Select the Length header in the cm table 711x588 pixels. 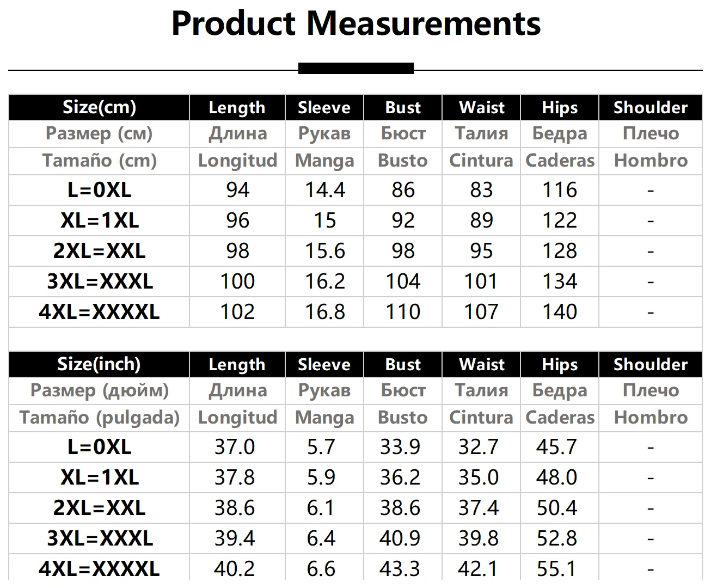click(237, 107)
